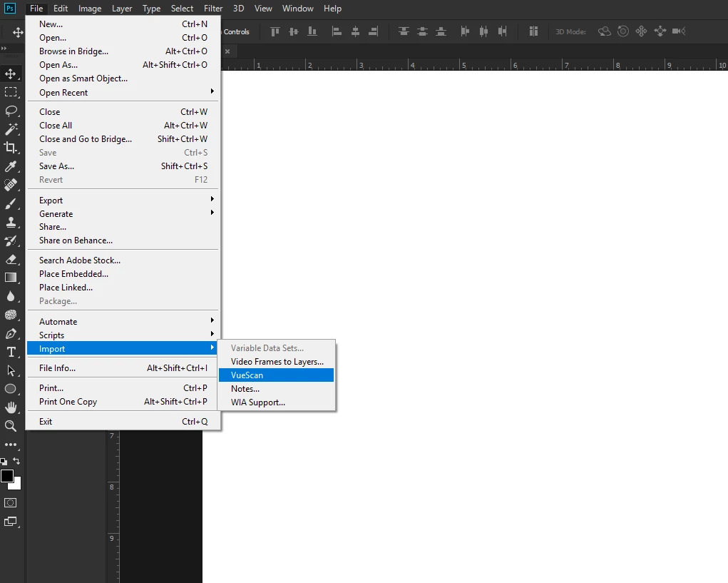This screenshot has height=583, width=728.
Task: Distribute vertical centers
Action: coord(423,31)
